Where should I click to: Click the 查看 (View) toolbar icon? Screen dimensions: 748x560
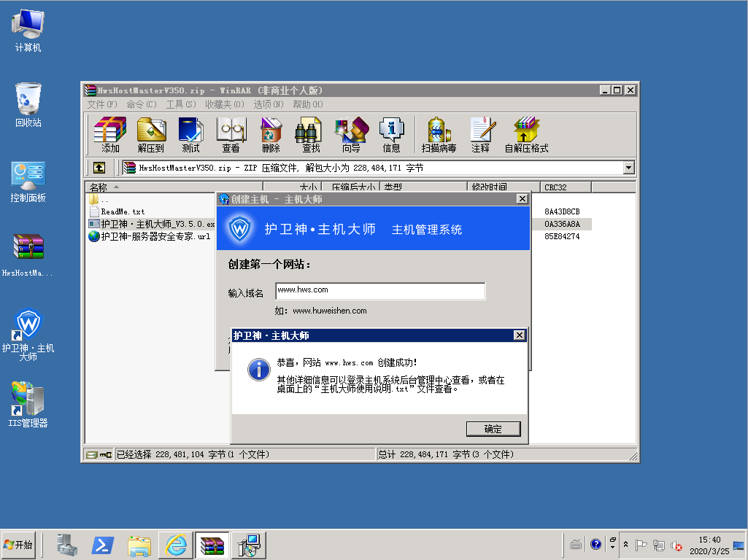click(x=231, y=135)
